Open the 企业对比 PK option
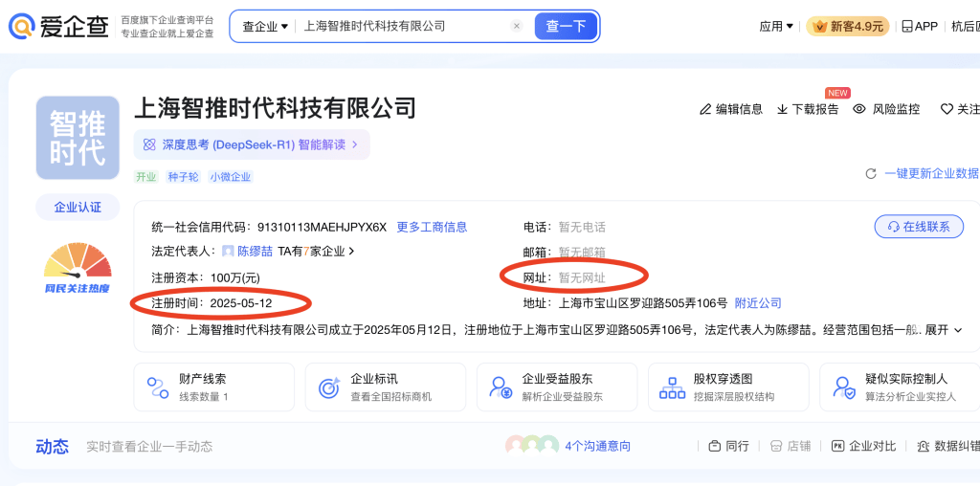 (864, 446)
